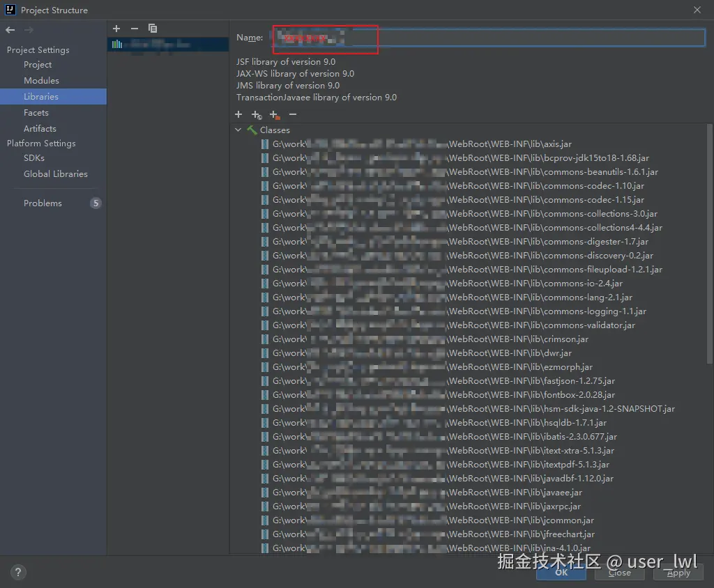Show Problems list
714x588 pixels.
pos(43,203)
